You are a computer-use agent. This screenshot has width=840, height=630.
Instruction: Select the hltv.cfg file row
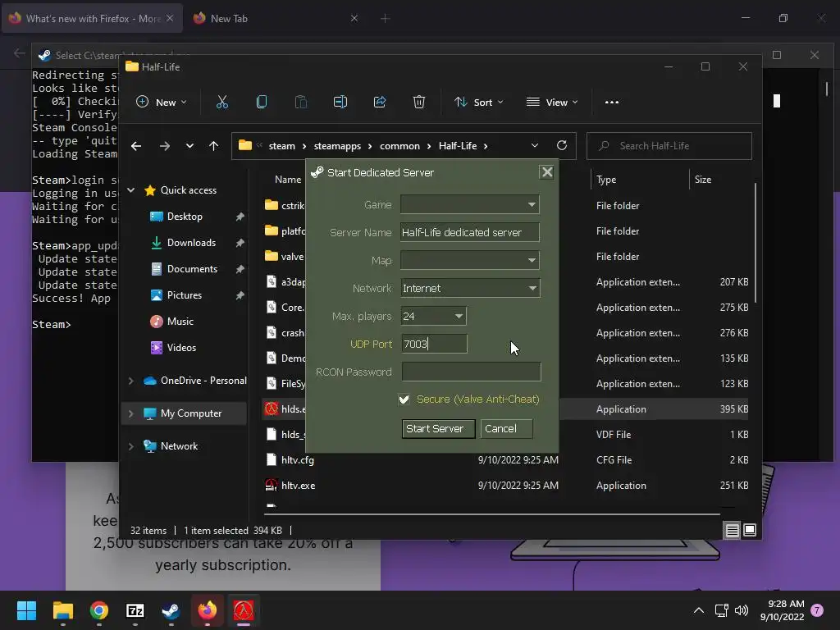tap(507, 460)
